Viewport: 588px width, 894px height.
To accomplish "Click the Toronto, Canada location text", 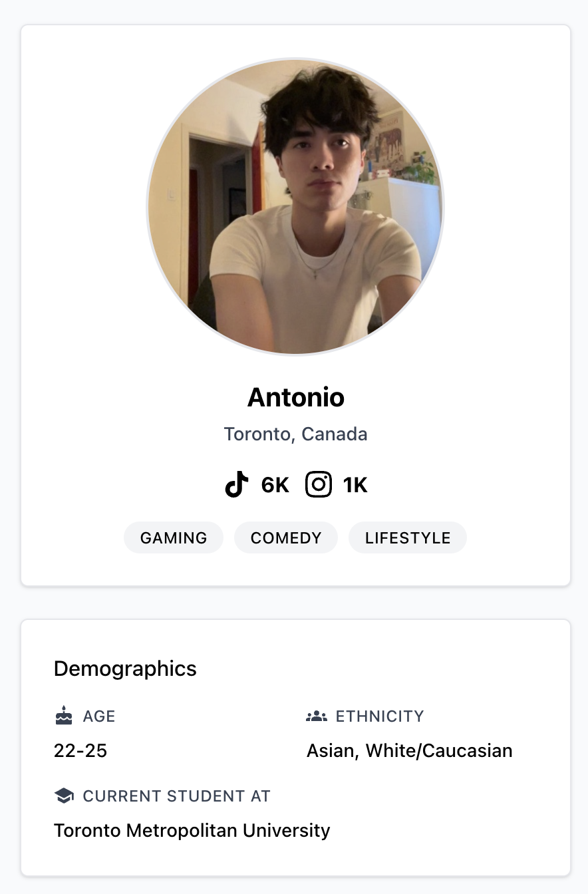I will click(296, 434).
